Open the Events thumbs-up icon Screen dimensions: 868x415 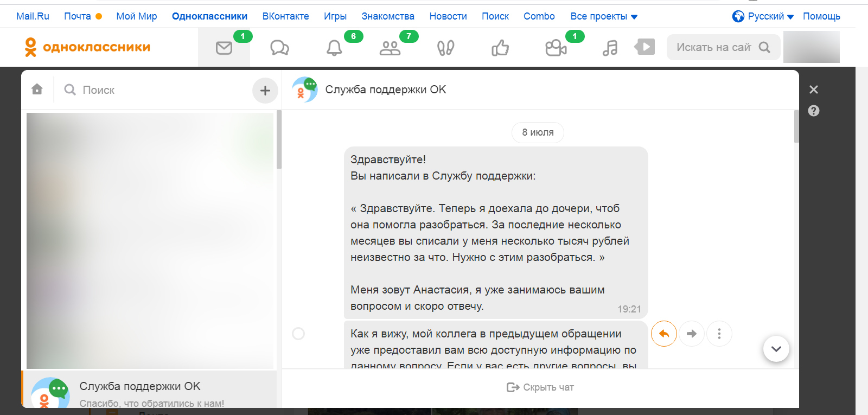[500, 48]
